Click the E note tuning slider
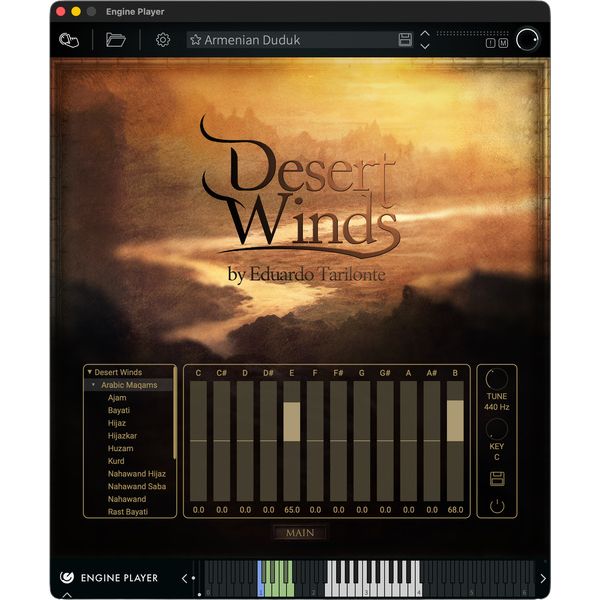Screen dimensions: 600x600 pos(292,441)
